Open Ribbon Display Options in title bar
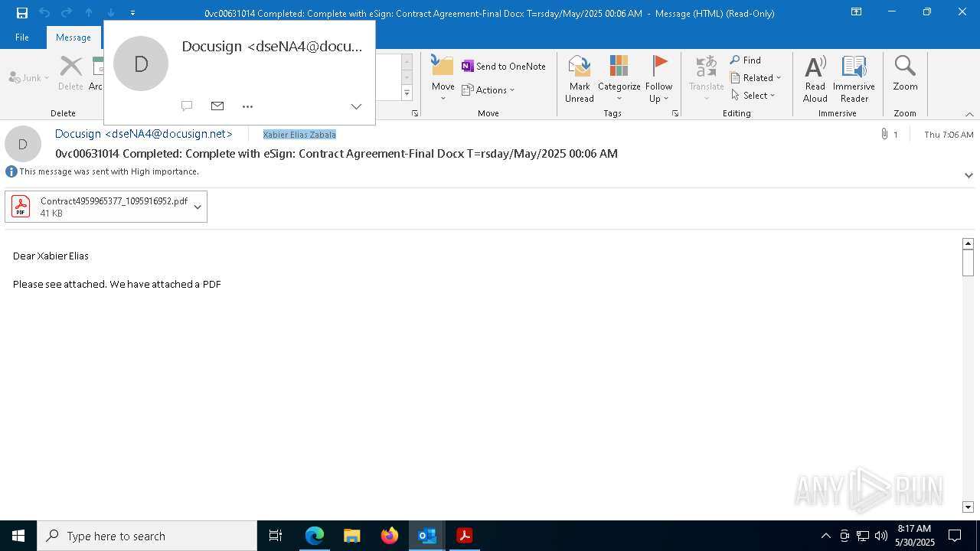The width and height of the screenshot is (980, 551). tap(857, 12)
